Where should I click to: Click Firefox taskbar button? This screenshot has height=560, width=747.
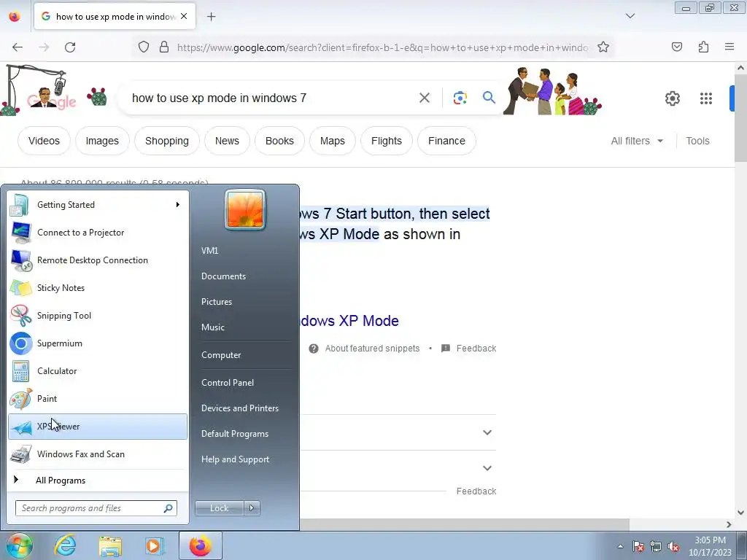[x=201, y=545]
